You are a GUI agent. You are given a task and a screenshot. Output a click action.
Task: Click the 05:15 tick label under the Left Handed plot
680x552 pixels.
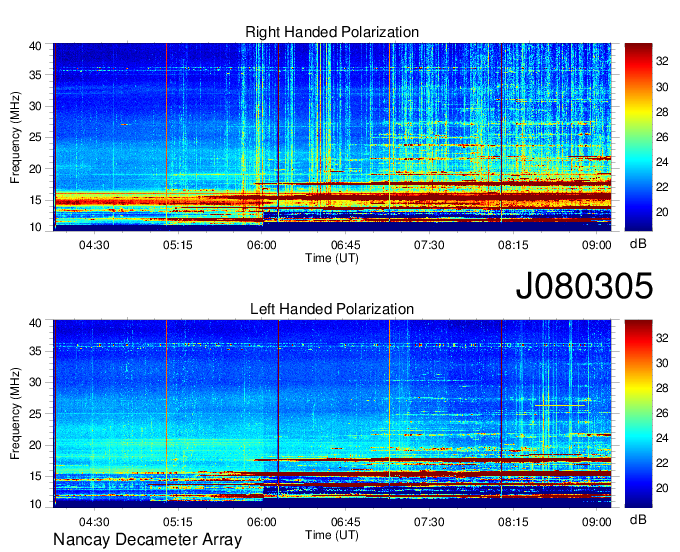point(178,522)
